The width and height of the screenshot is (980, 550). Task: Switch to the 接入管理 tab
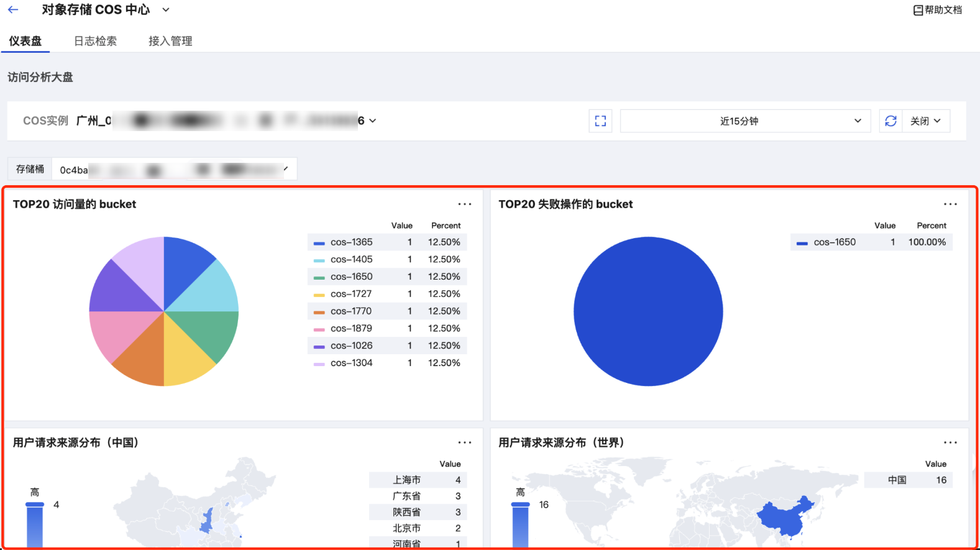(170, 41)
